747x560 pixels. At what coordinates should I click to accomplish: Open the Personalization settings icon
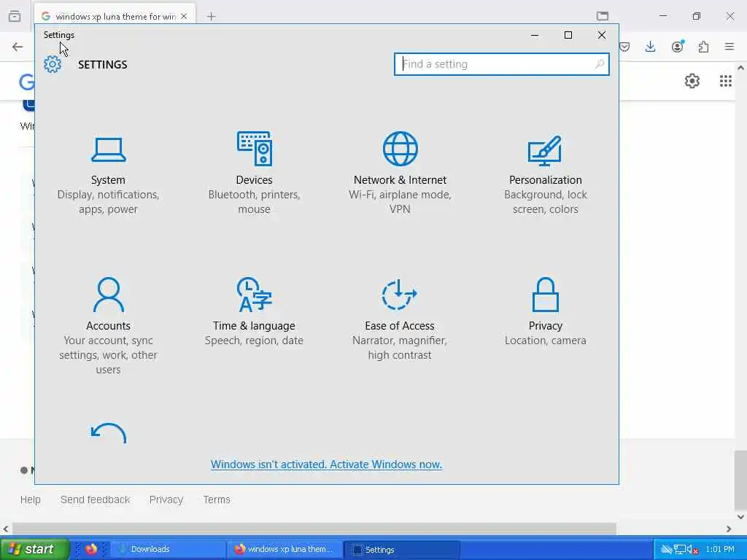click(x=545, y=150)
